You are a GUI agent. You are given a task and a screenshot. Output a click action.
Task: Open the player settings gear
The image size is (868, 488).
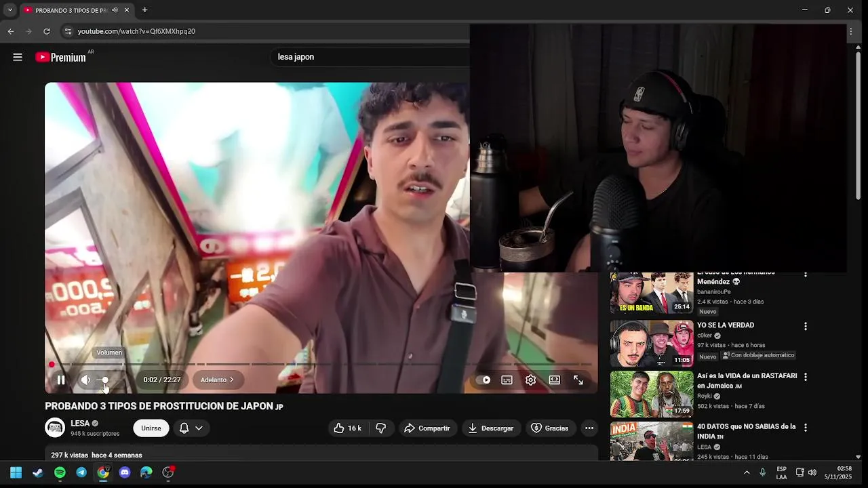tap(530, 380)
